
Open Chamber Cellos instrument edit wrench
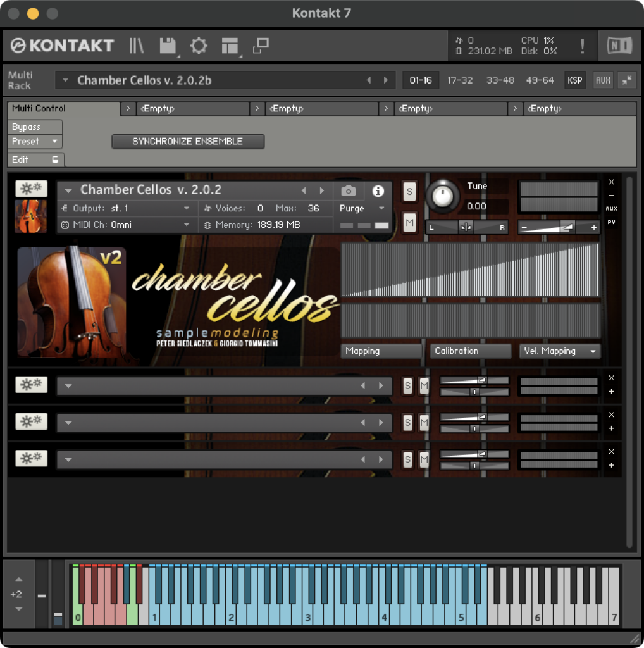(32, 189)
